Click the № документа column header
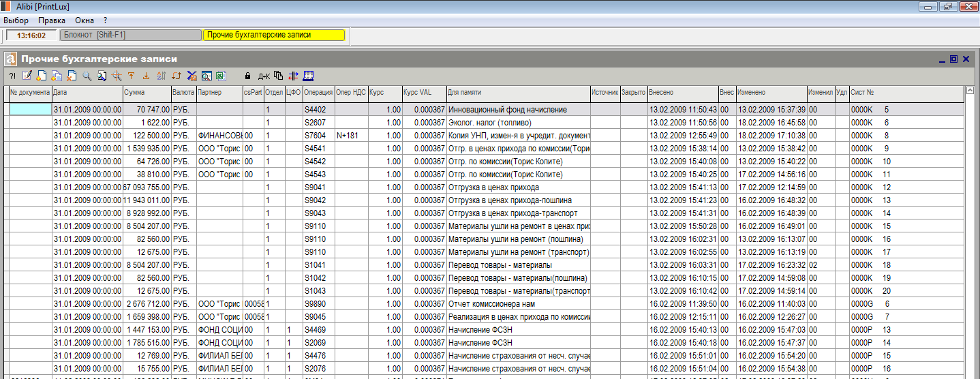980x379 pixels. [x=30, y=92]
